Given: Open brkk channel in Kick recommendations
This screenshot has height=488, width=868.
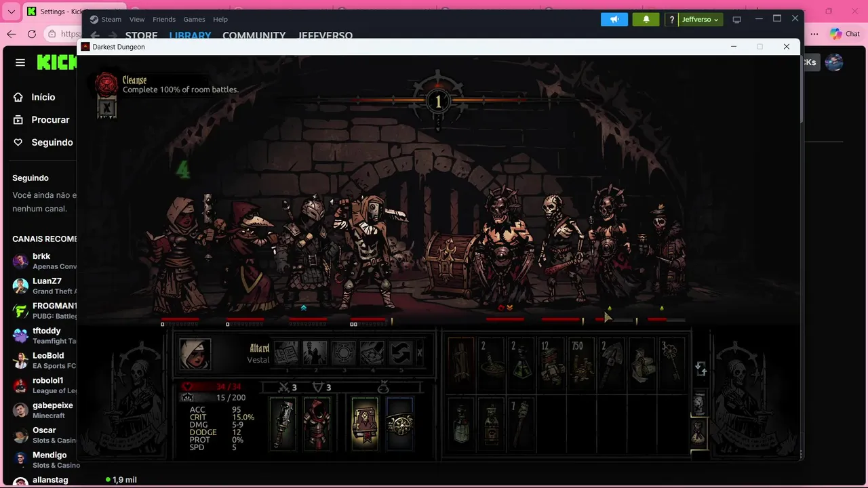Looking at the screenshot, I should (44, 261).
